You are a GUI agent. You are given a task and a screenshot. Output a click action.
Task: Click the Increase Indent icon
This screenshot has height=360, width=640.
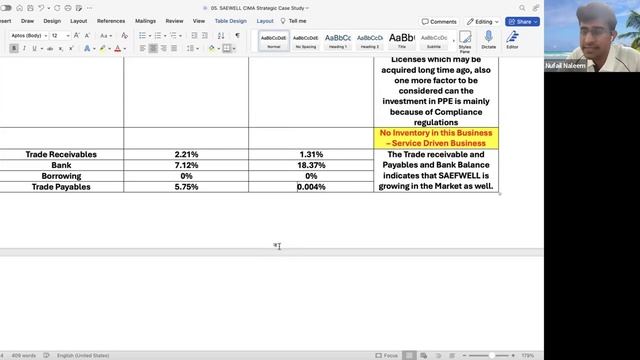(x=205, y=36)
